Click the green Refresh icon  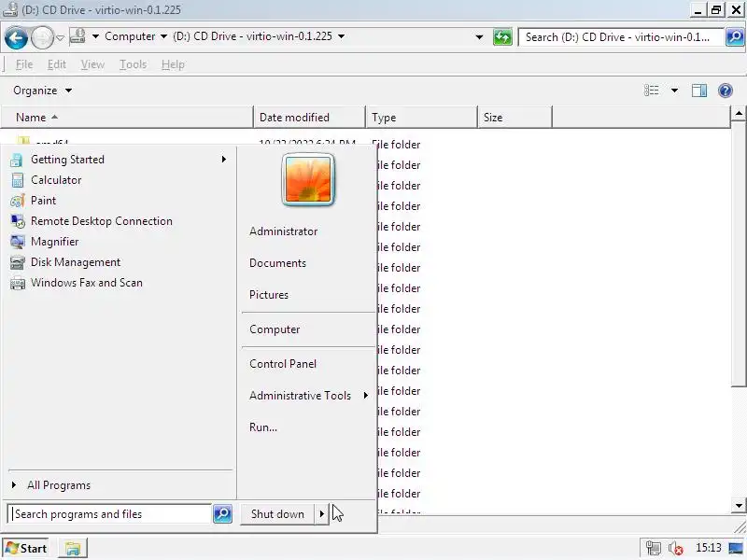click(x=502, y=37)
